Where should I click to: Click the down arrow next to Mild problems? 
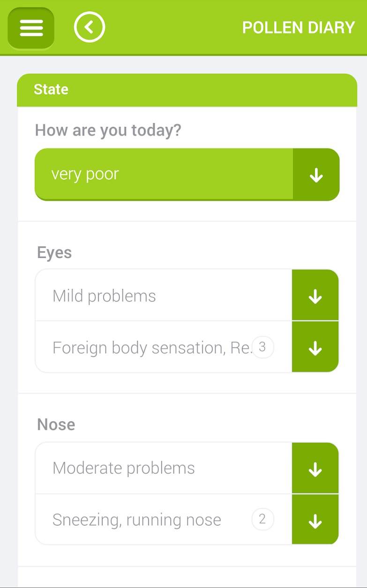tap(315, 296)
